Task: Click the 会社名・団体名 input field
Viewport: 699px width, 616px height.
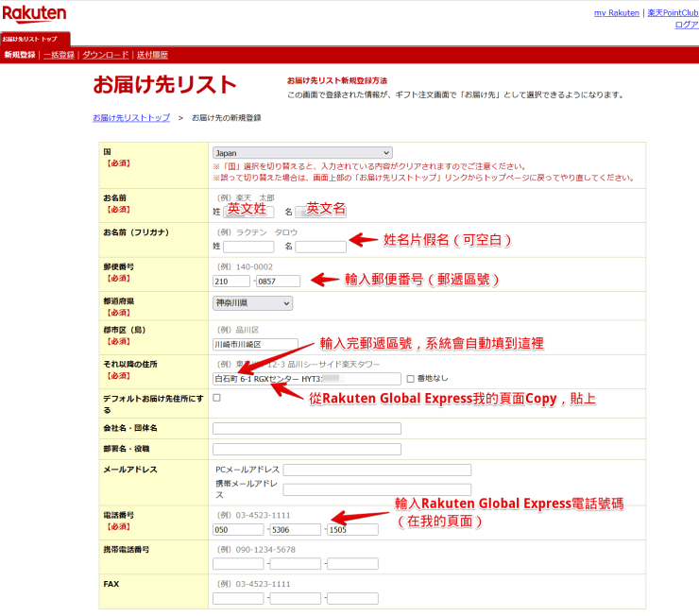Action: 307,428
